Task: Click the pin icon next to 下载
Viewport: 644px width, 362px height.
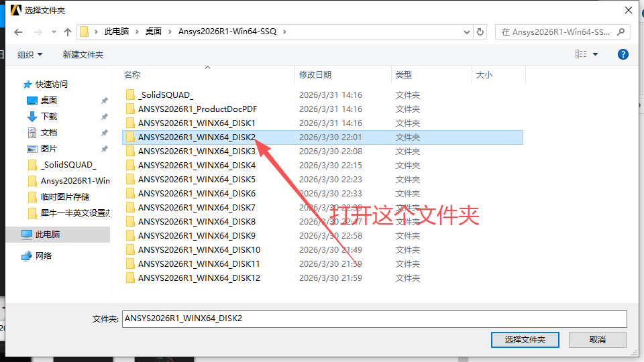Action: coord(105,117)
